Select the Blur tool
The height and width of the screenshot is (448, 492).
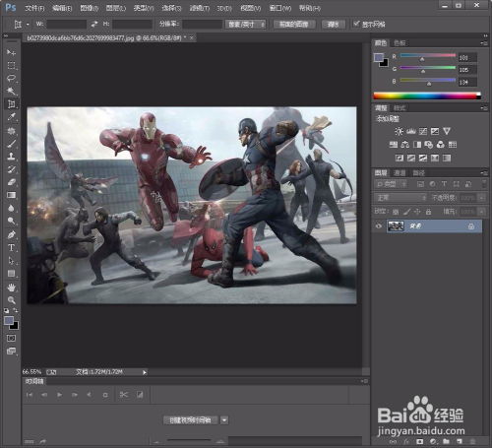coord(11,209)
